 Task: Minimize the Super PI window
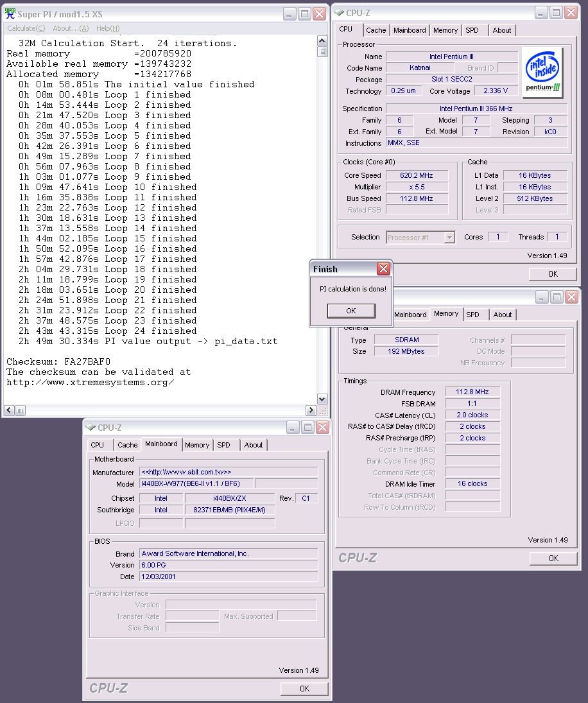(x=290, y=14)
